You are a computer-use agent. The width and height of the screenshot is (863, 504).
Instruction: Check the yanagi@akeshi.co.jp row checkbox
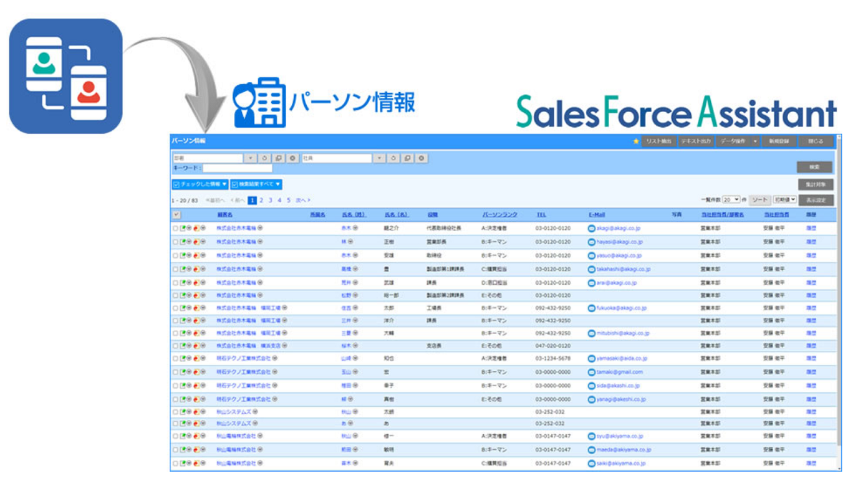point(176,399)
